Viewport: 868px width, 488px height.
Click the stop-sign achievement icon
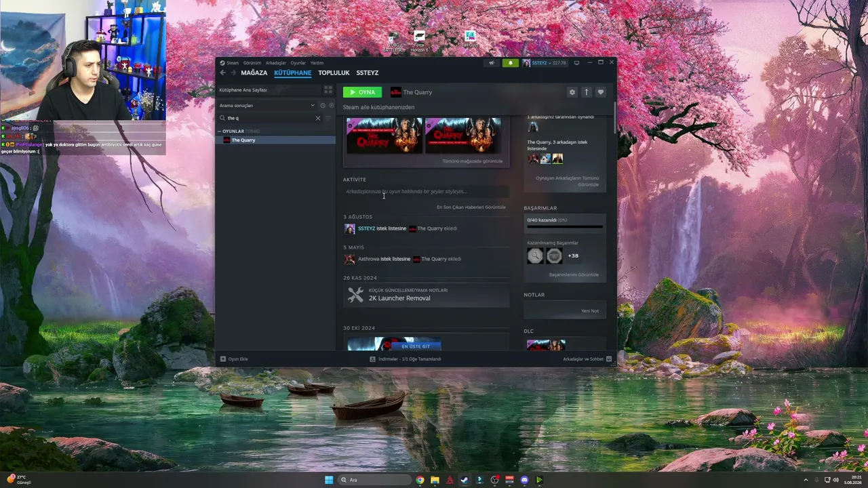tap(554, 256)
